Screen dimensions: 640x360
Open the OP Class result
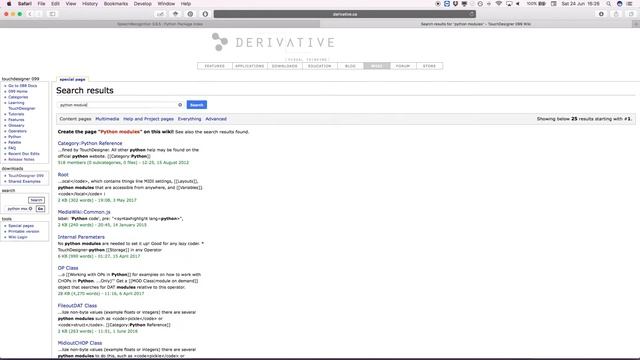[x=68, y=268]
